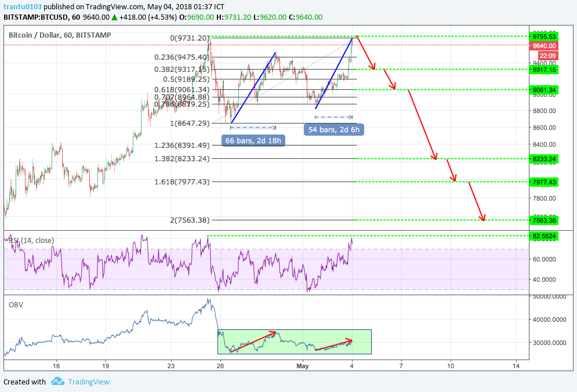577x392 pixels.
Task: Click the 30000.0000 OBV axis tick
Action: coord(549,343)
